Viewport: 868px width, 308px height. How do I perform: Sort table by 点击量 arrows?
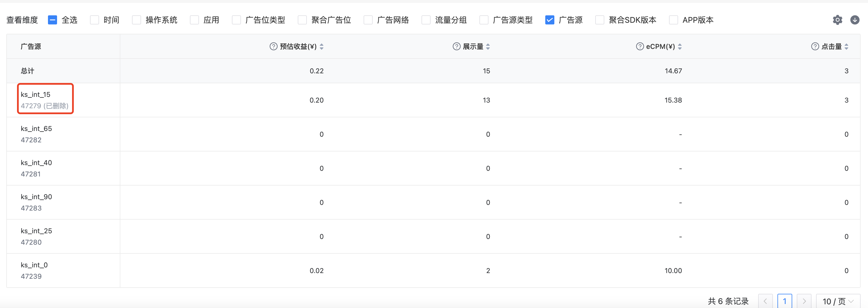pos(846,47)
